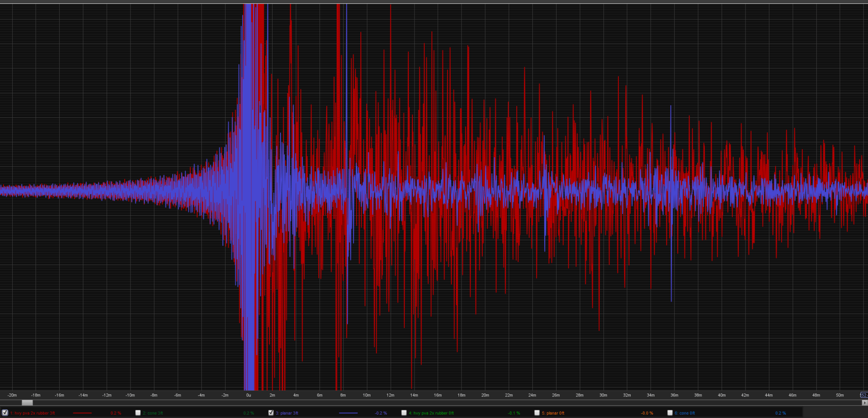The width and height of the screenshot is (868, 418).
Task: Show the hvy pva 2x rubber 0ft trace
Action: pos(404,412)
